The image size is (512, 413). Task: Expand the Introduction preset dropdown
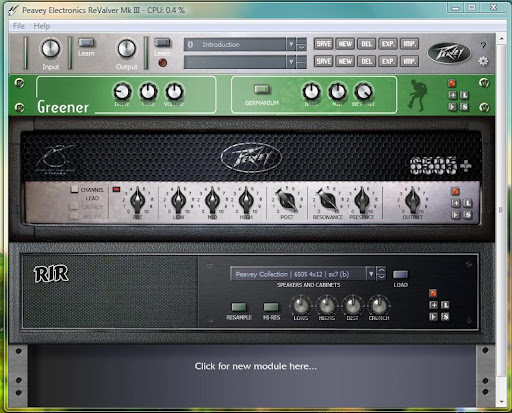coord(291,44)
